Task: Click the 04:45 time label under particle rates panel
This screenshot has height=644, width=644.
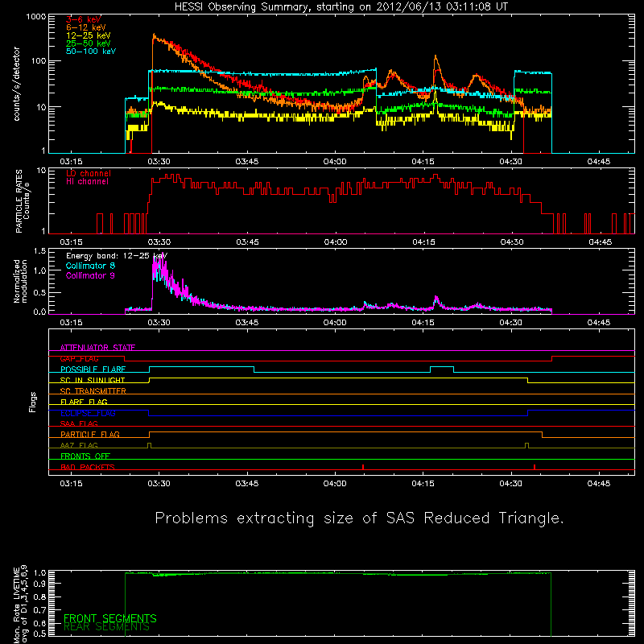Action: point(600,242)
